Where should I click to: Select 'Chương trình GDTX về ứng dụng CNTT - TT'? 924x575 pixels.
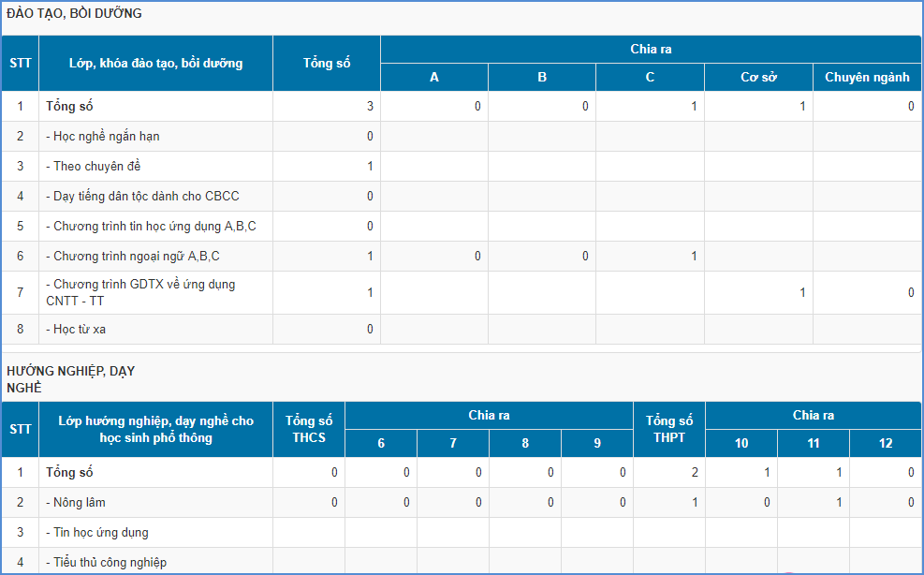point(140,292)
